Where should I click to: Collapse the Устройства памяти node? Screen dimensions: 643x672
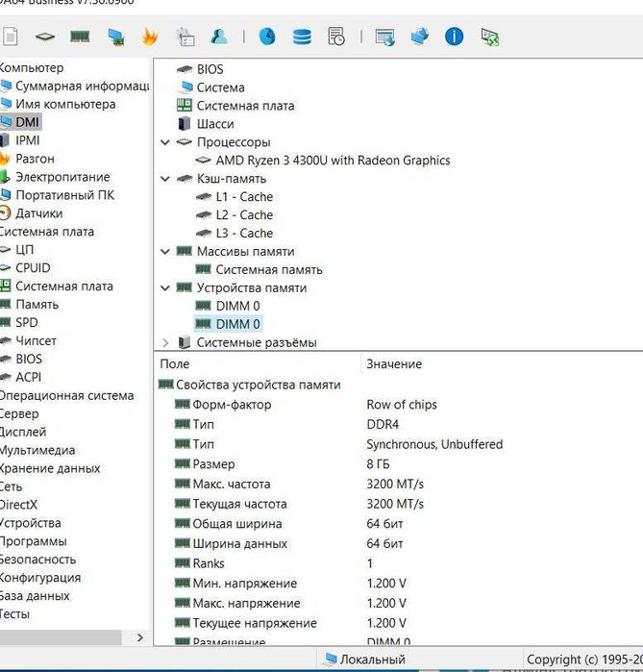(165, 287)
